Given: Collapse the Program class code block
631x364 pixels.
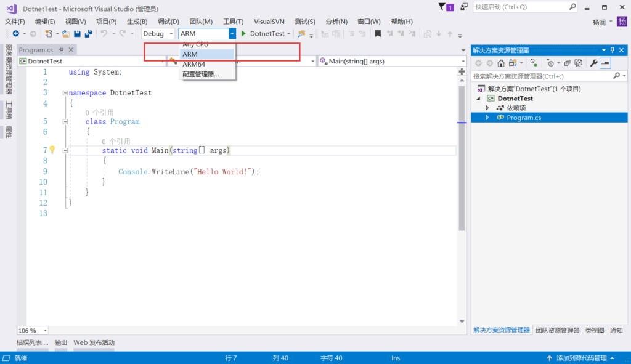Looking at the screenshot, I should point(65,122).
